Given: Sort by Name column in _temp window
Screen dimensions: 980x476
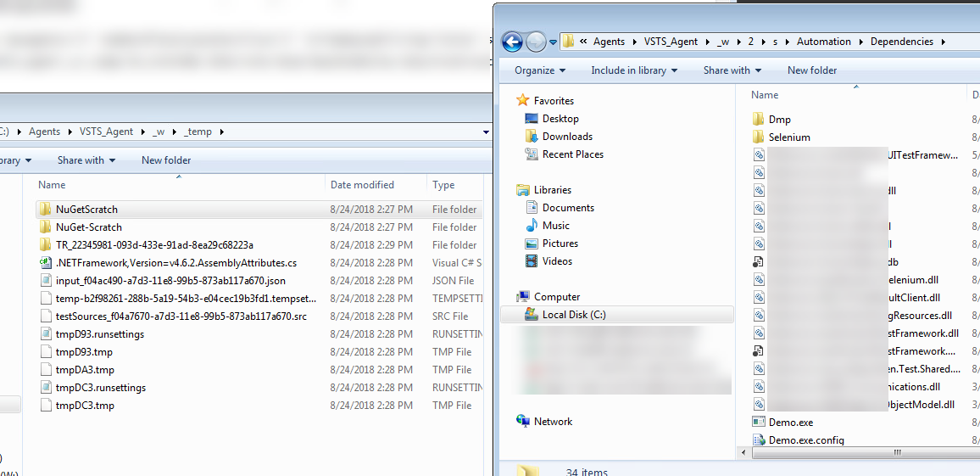Looking at the screenshot, I should (x=178, y=184).
